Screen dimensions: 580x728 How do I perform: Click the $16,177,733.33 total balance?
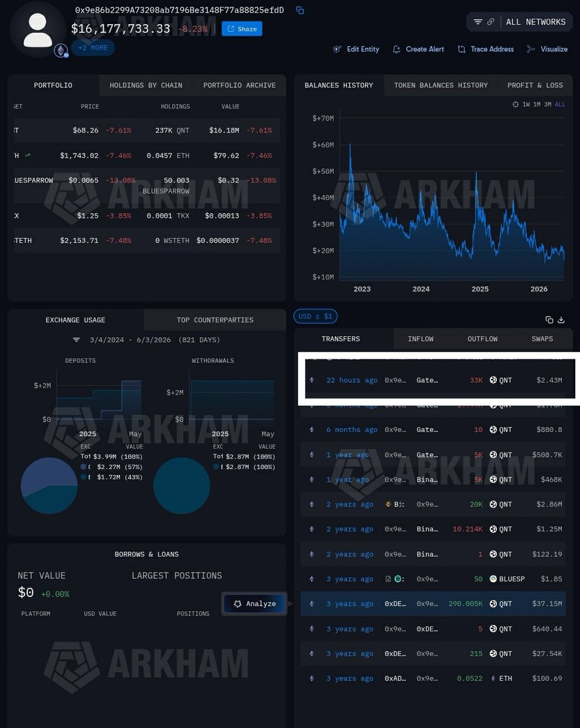(121, 28)
